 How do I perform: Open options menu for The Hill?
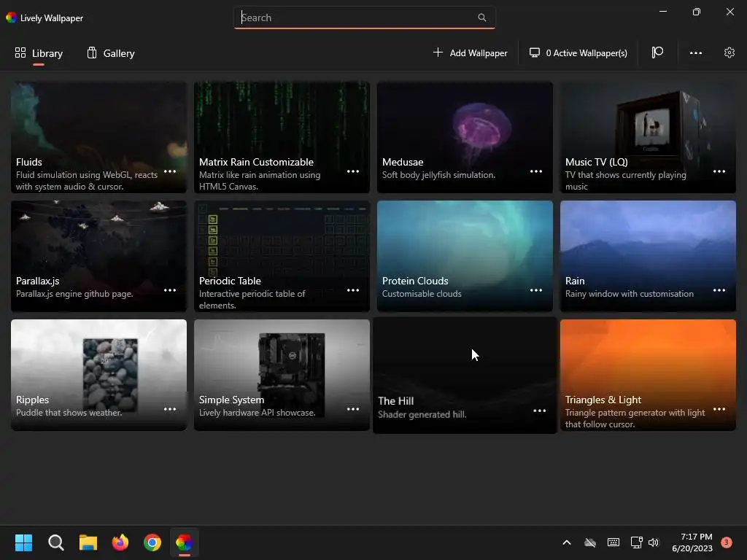[539, 411]
